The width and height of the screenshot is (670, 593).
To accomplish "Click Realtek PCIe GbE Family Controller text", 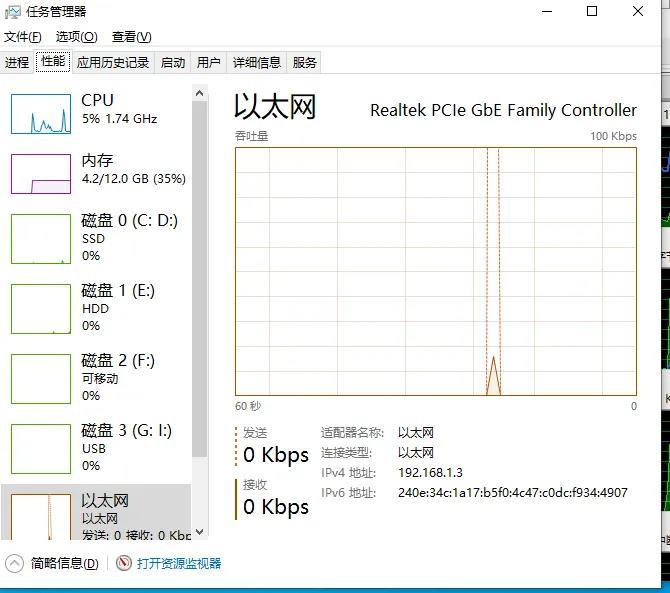I will pyautogui.click(x=503, y=111).
